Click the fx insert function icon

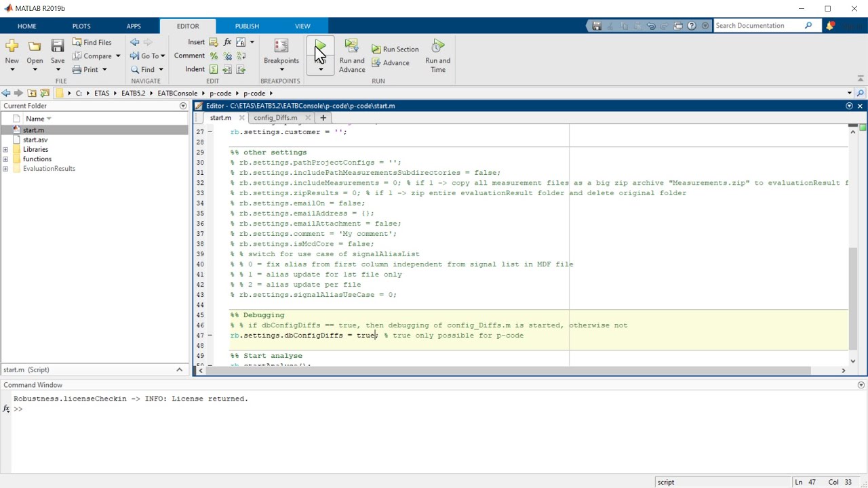pyautogui.click(x=227, y=42)
